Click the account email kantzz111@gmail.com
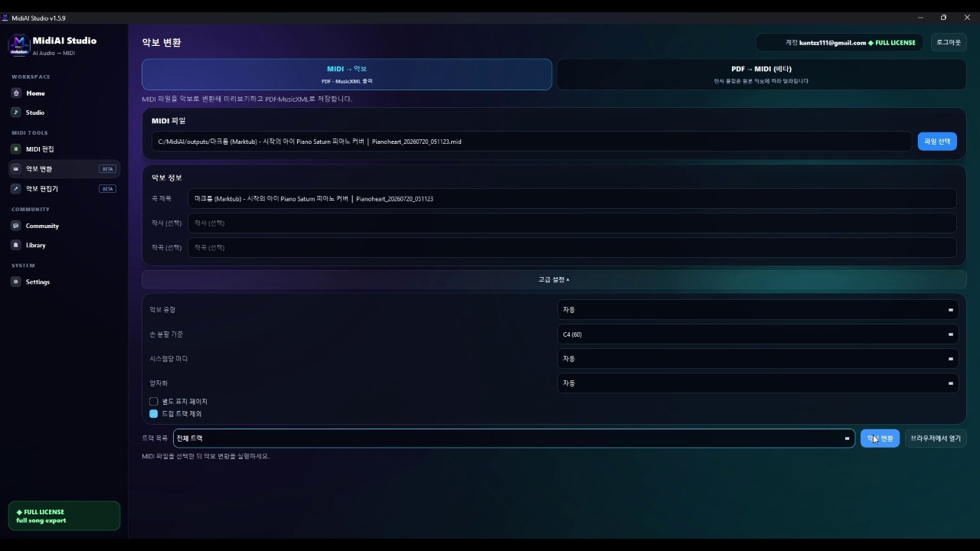980x551 pixels. pyautogui.click(x=832, y=43)
